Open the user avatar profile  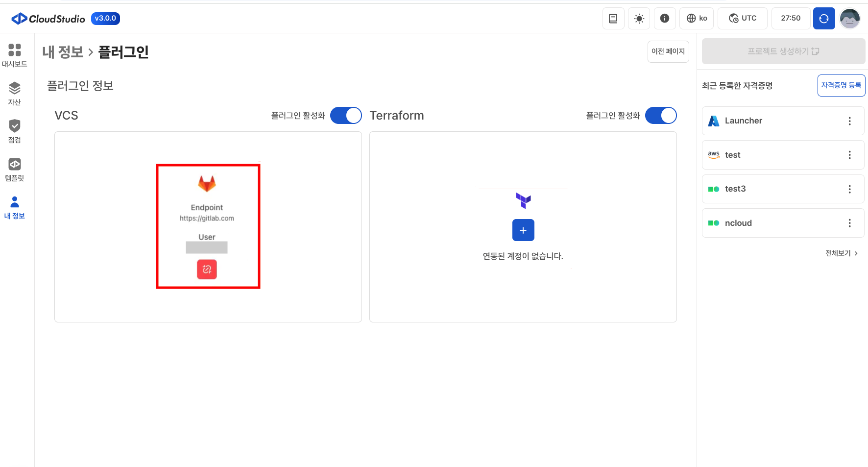pyautogui.click(x=849, y=19)
